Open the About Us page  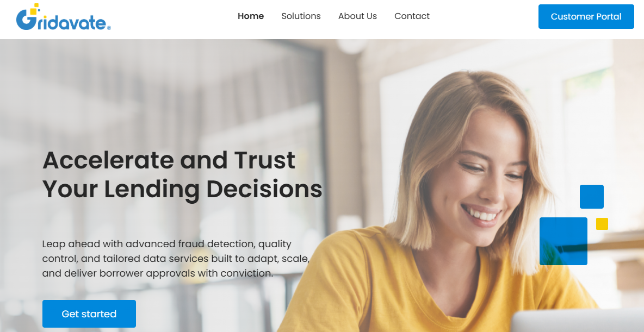click(x=357, y=16)
